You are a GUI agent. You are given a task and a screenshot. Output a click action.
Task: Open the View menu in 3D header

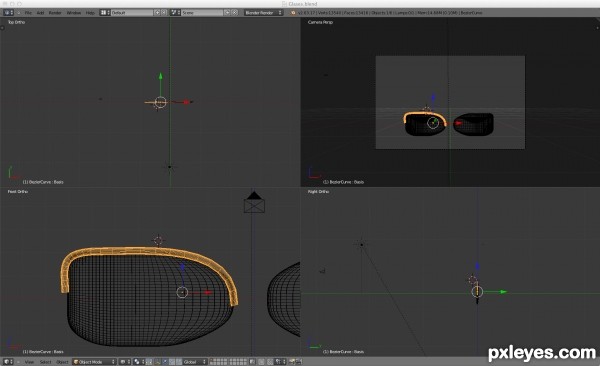[29, 362]
